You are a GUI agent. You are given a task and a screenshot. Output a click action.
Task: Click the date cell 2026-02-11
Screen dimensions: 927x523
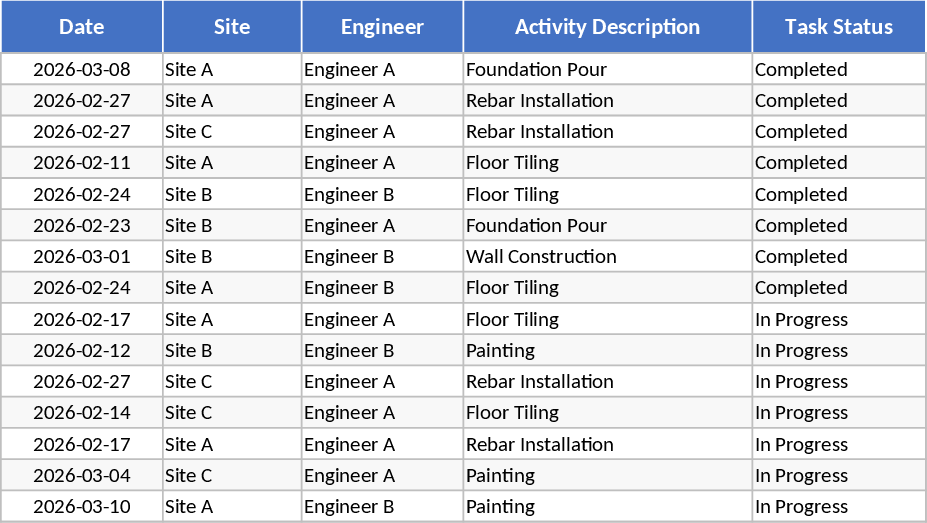[82, 162]
